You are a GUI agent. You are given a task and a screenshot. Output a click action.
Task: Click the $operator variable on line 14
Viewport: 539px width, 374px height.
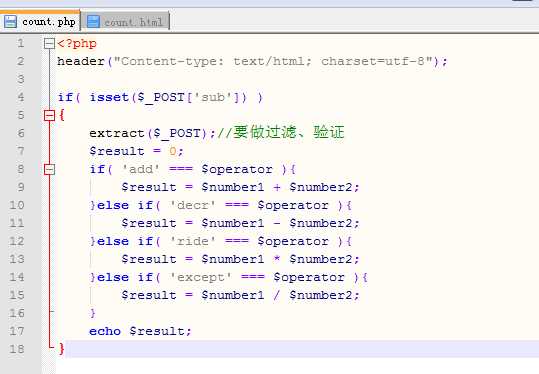pos(309,277)
